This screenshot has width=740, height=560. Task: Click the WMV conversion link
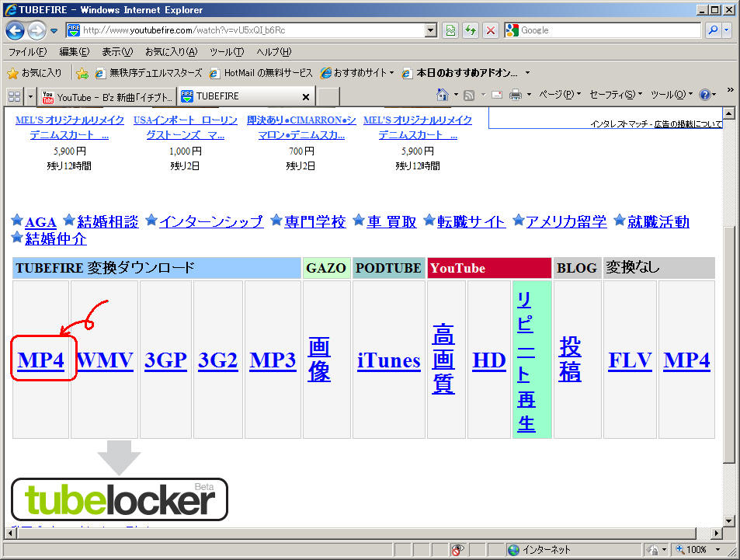coord(105,360)
